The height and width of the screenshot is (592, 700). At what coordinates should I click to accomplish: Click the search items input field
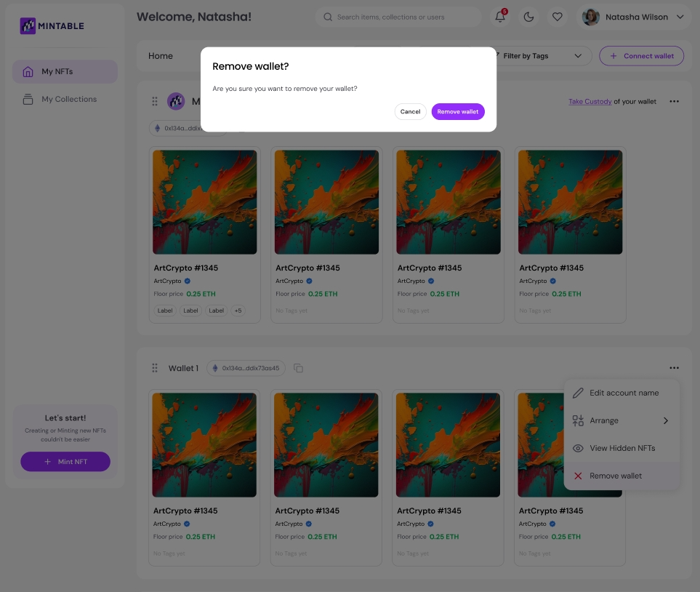(404, 17)
